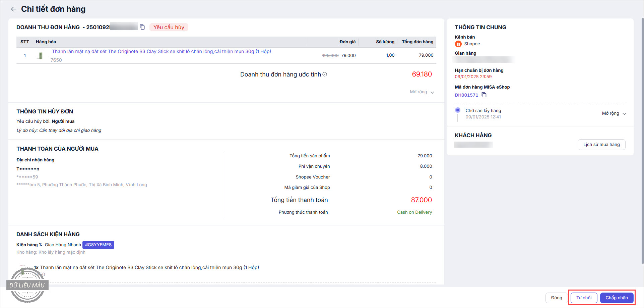Open the Clay Stick product link
The width and height of the screenshot is (644, 308).
pyautogui.click(x=161, y=51)
